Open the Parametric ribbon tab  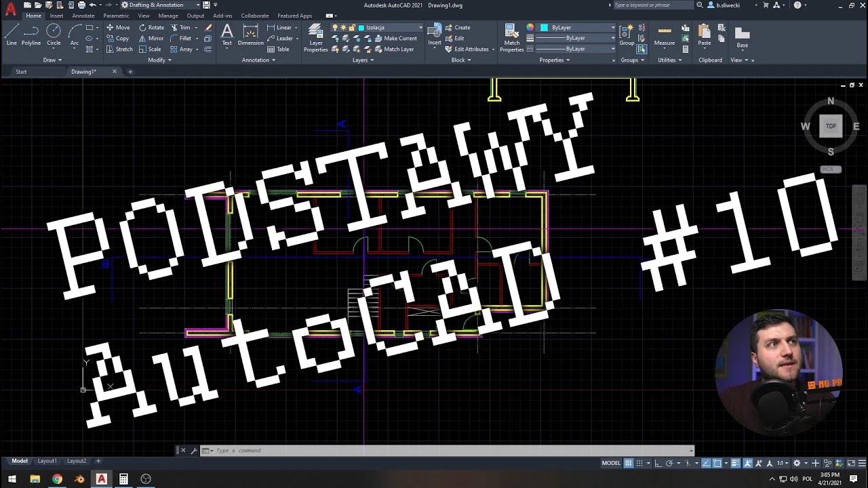point(116,16)
